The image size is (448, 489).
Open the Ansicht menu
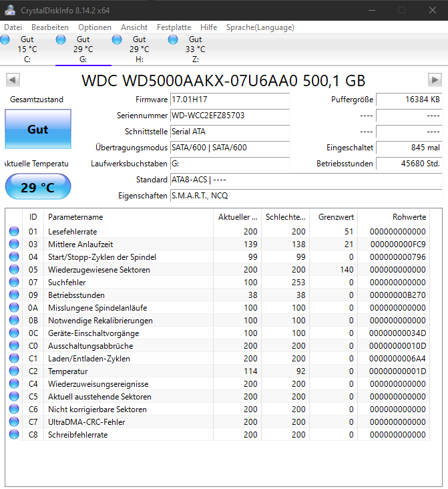click(x=134, y=27)
